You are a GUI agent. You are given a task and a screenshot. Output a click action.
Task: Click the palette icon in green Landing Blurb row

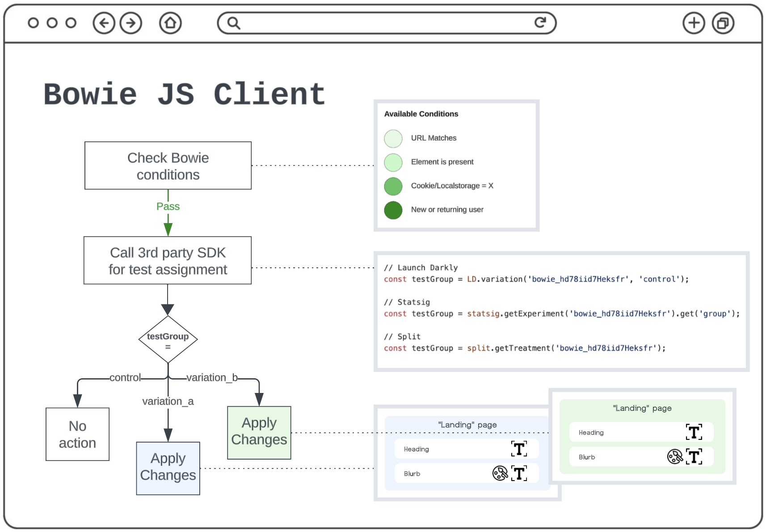[675, 456]
